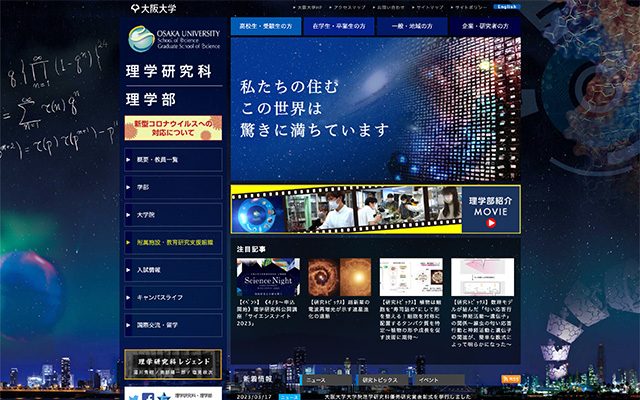Click the arrow beside 学部 menu item

129,187
